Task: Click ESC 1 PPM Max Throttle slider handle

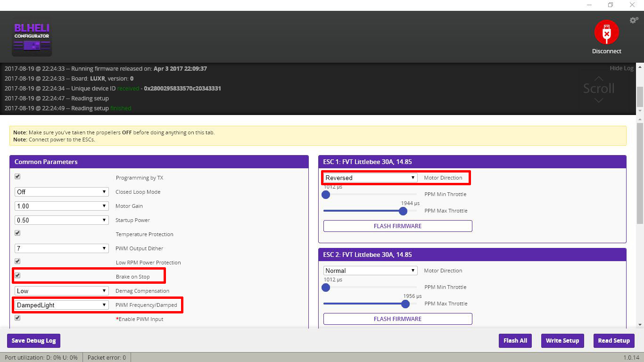Action: point(403,211)
